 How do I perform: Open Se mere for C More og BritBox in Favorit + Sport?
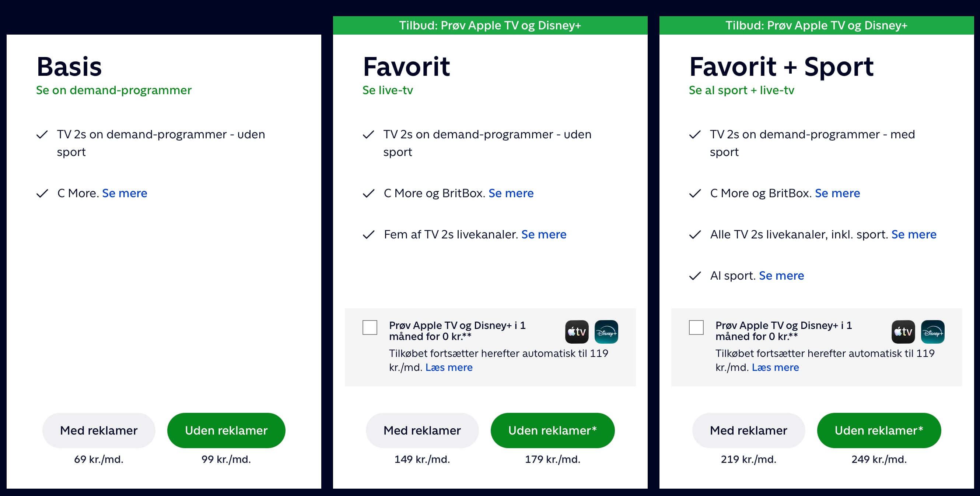(x=837, y=193)
